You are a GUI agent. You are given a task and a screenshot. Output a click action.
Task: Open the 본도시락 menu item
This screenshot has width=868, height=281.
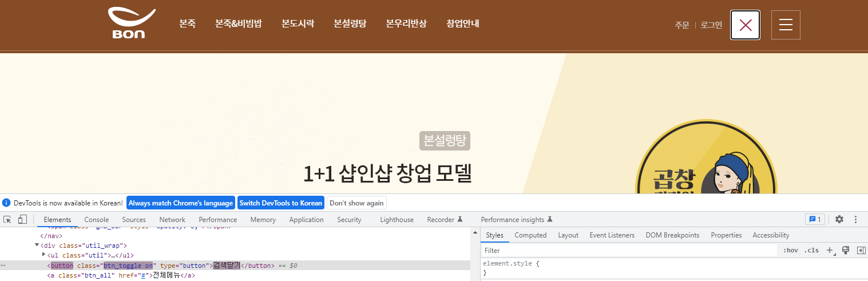click(x=298, y=23)
